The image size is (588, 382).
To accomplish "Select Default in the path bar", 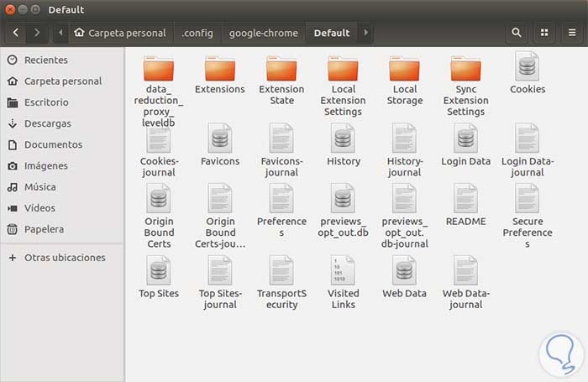I will click(332, 33).
